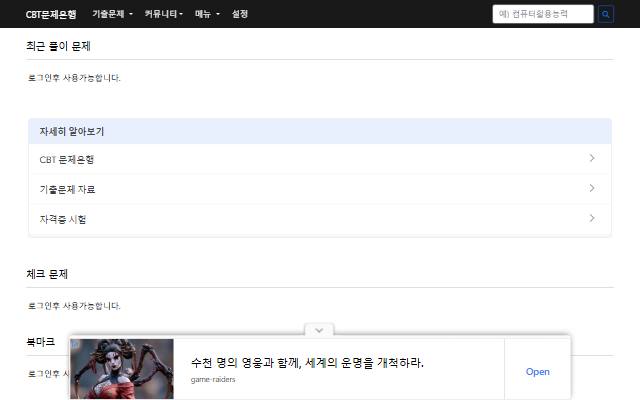Click the game-raiders ad thumbnail image
Image resolution: width=640 pixels, height=400 pixels.
point(122,369)
